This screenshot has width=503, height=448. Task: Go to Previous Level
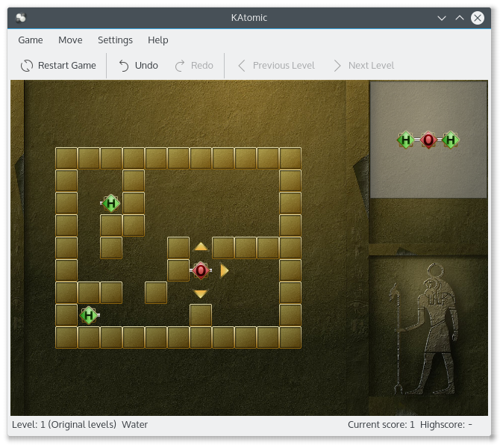276,66
